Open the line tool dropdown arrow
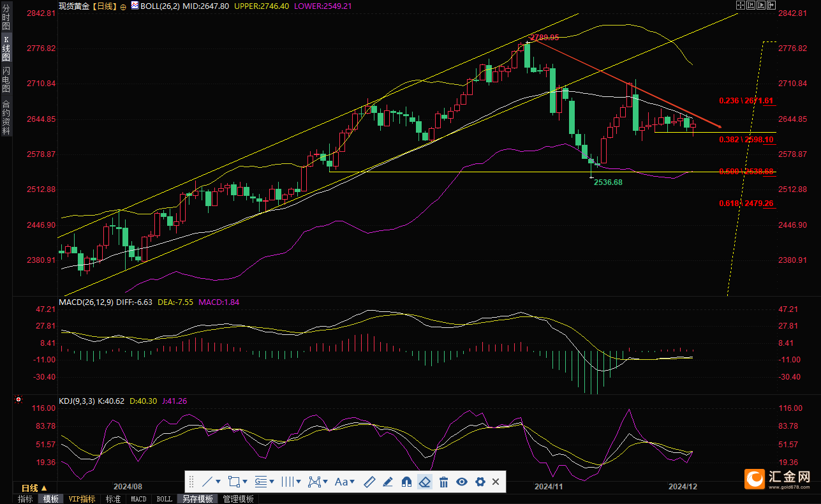 tap(218, 482)
